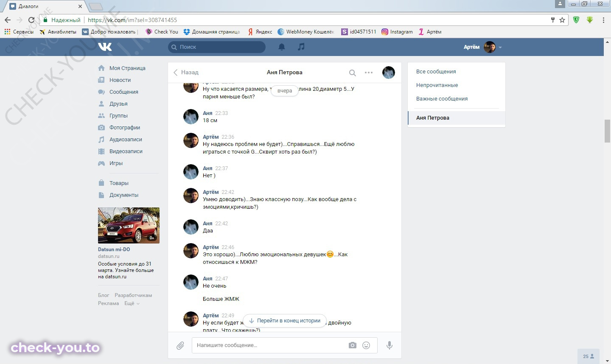Go back in browser history
This screenshot has height=364, width=611.
point(8,20)
